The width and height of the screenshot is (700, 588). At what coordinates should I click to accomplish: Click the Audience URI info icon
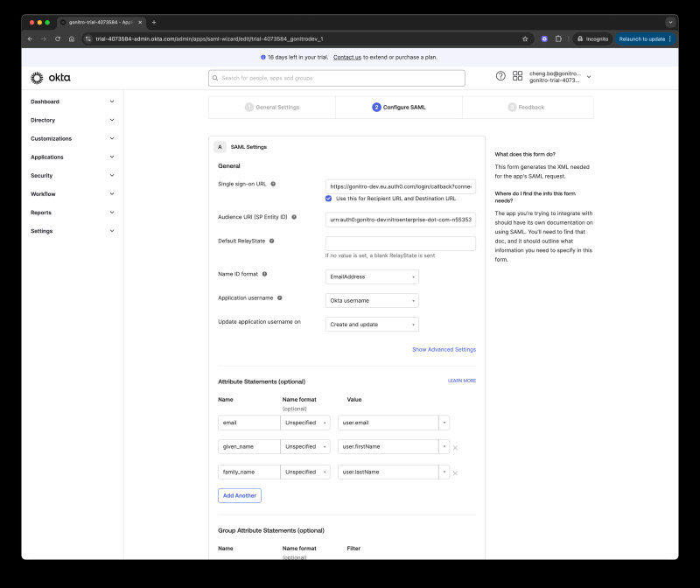(x=294, y=217)
